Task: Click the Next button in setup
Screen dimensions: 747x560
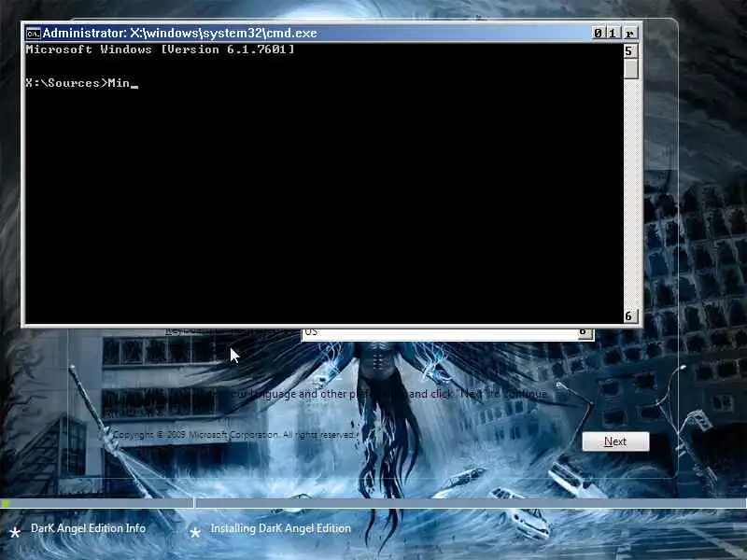Action: (615, 441)
